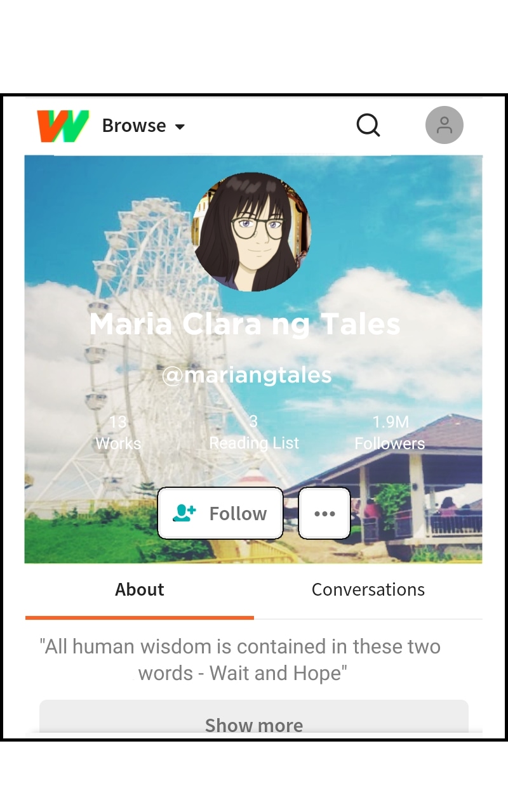Image resolution: width=508 pixels, height=812 pixels.
Task: Click the add-person icon in Follow button
Action: pyautogui.click(x=185, y=513)
